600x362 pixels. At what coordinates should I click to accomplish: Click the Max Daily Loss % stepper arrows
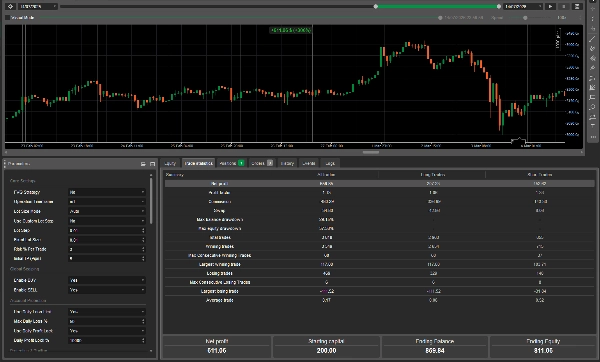tap(143, 321)
